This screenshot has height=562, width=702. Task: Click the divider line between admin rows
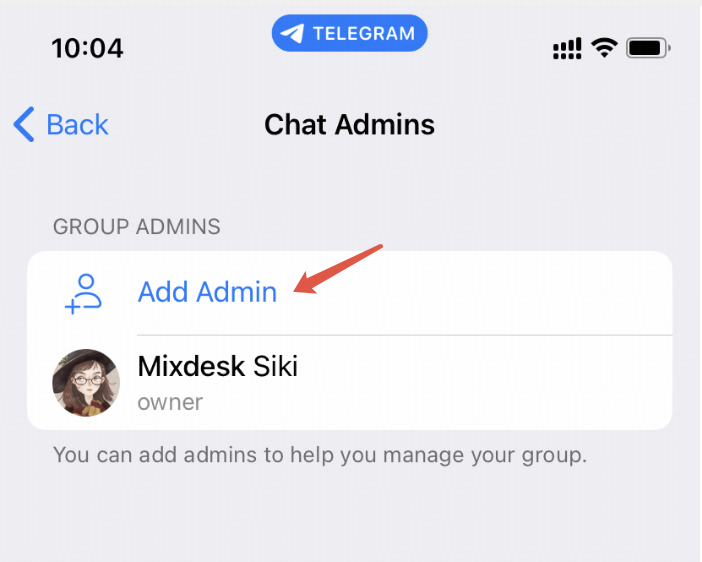404,335
